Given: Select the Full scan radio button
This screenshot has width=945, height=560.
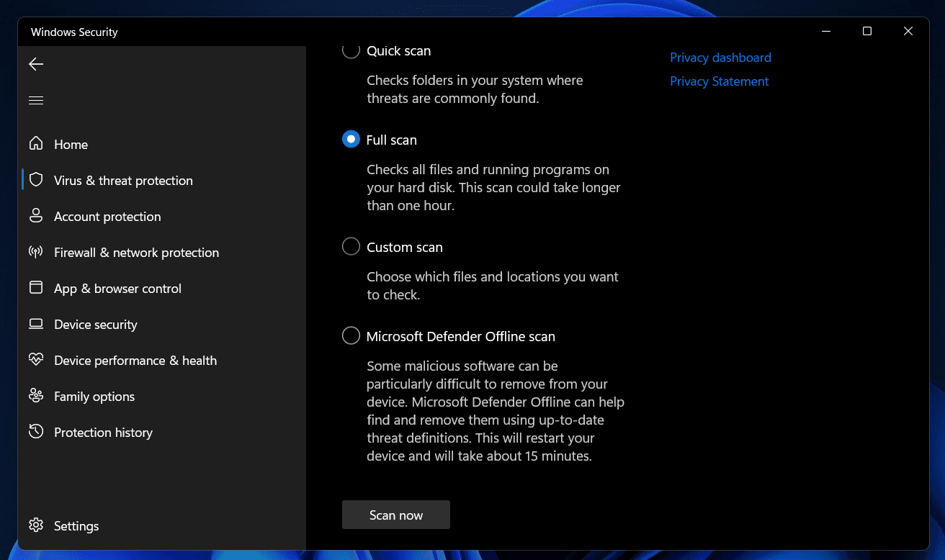Looking at the screenshot, I should coord(351,140).
